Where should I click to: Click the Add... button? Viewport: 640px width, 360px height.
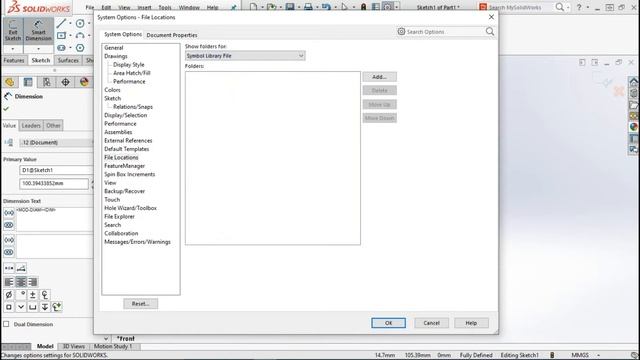(x=380, y=77)
